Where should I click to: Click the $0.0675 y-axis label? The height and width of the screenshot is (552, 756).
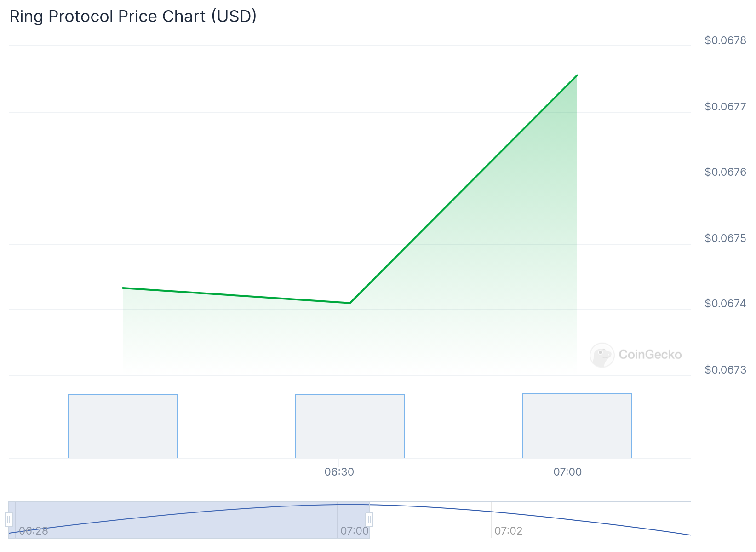point(725,238)
